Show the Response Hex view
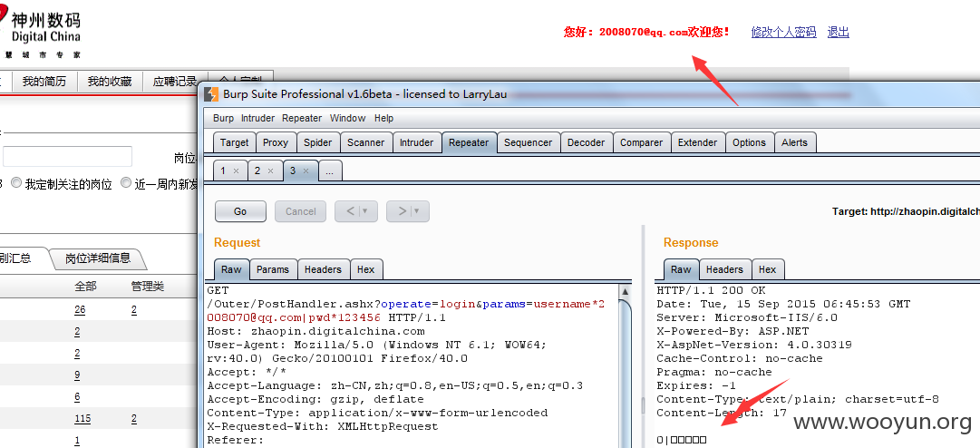980x448 pixels. tap(768, 269)
